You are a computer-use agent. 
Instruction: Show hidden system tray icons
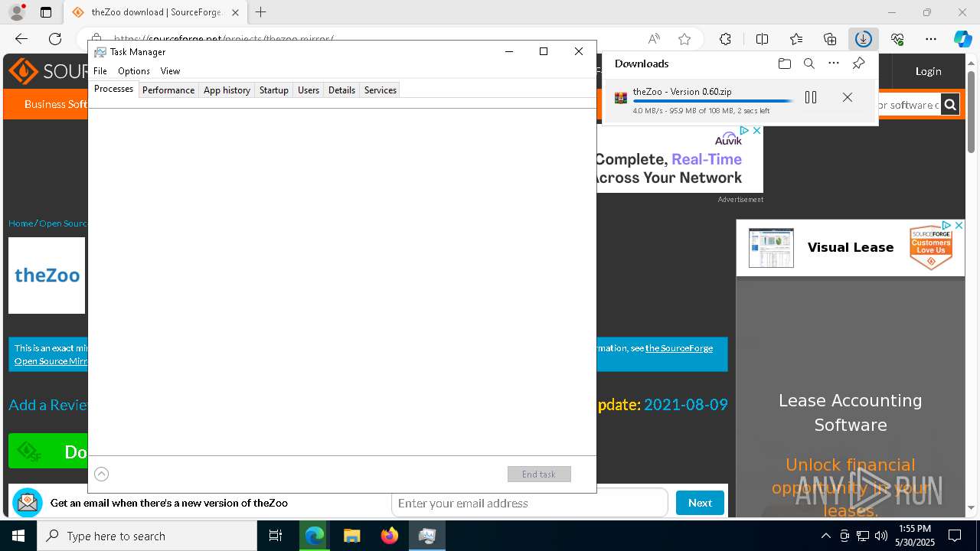pos(825,536)
